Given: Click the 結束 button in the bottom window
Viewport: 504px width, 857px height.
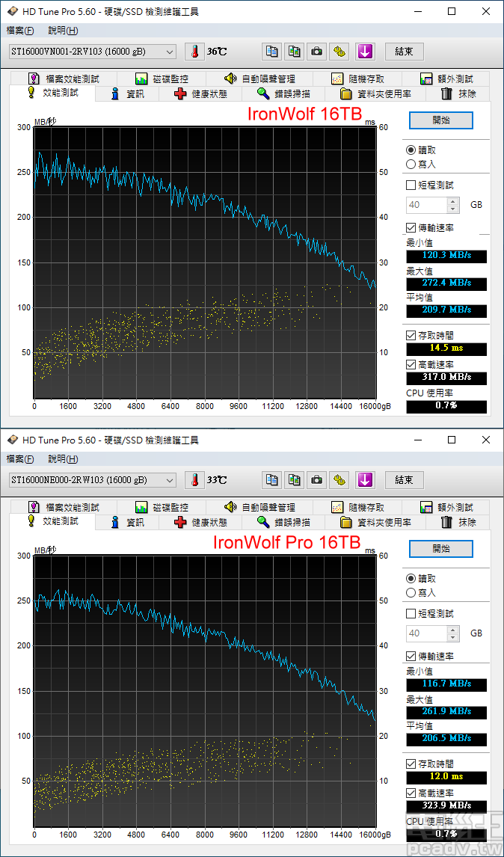Looking at the screenshot, I should click(x=404, y=480).
